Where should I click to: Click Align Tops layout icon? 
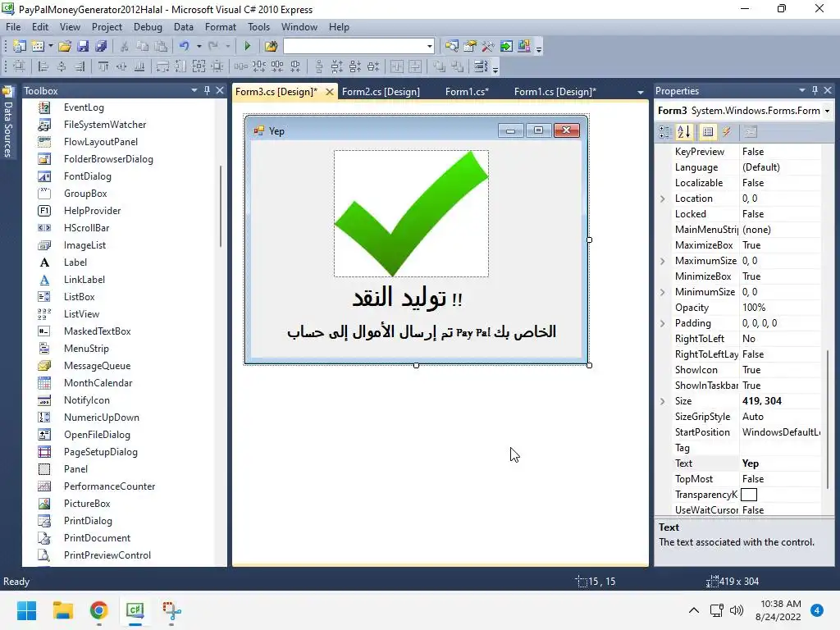pyautogui.click(x=103, y=66)
